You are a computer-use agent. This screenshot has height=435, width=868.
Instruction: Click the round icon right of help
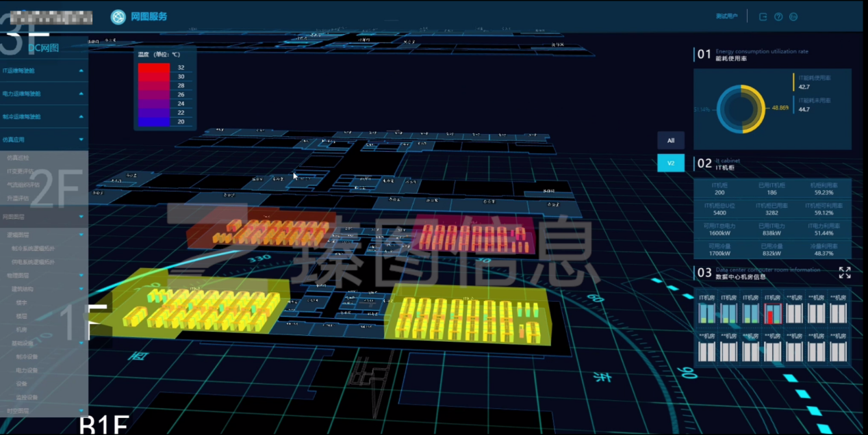(x=793, y=16)
